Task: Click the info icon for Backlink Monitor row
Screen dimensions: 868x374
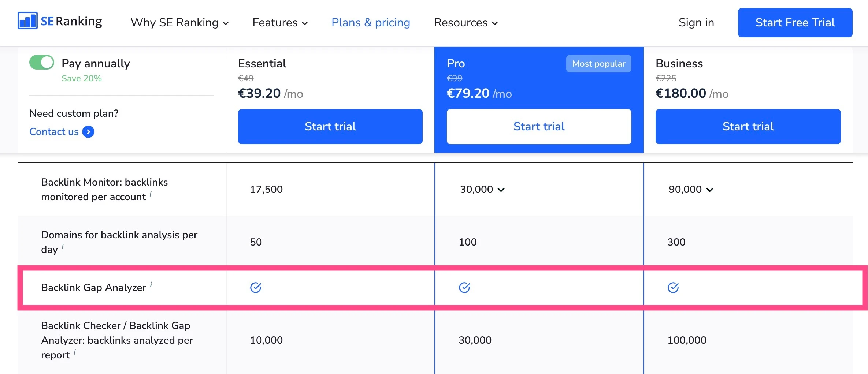Action: [x=151, y=194]
